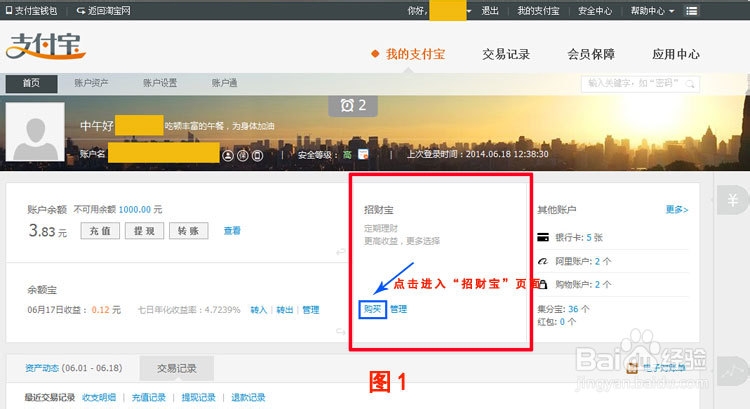
Task: Open the list menu icon in top bar
Action: (691, 11)
